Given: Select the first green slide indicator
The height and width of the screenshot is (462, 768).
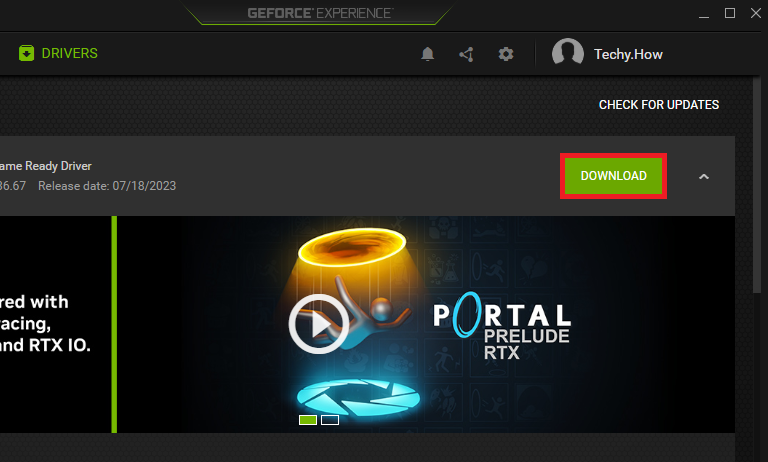Looking at the screenshot, I should (308, 420).
